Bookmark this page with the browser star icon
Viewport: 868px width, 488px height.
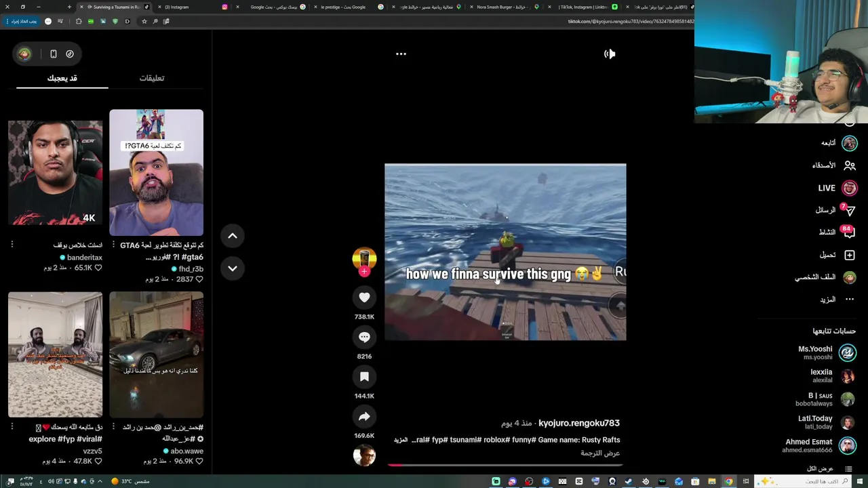pos(144,21)
